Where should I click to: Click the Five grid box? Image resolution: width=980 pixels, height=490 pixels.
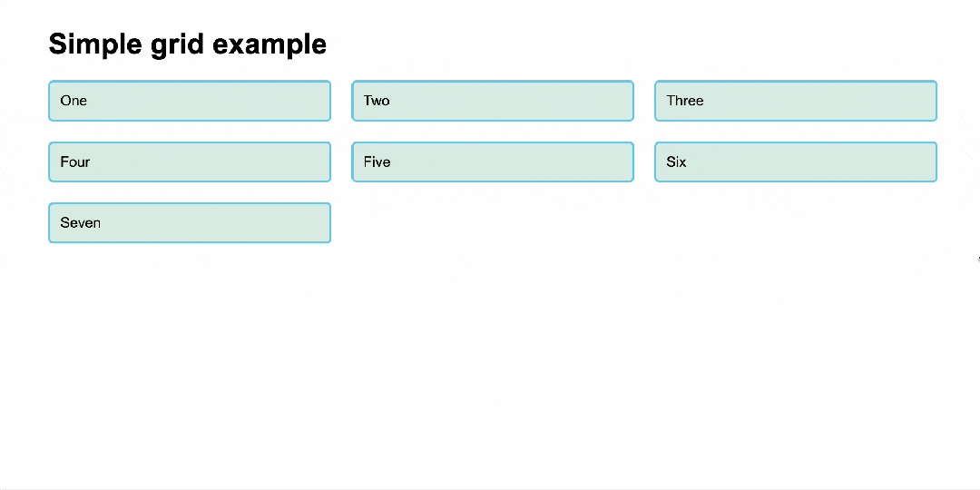click(x=493, y=162)
